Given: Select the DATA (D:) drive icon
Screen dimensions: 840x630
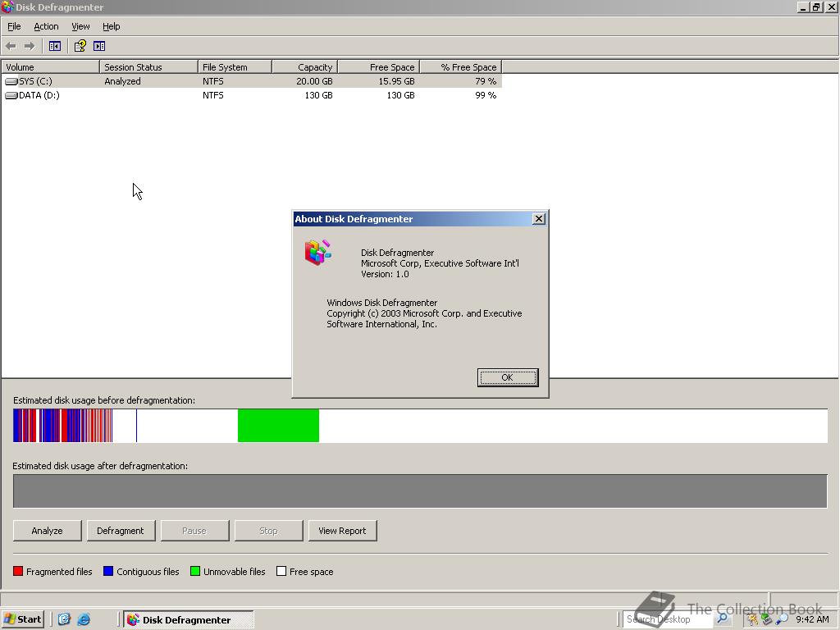Looking at the screenshot, I should coord(11,95).
